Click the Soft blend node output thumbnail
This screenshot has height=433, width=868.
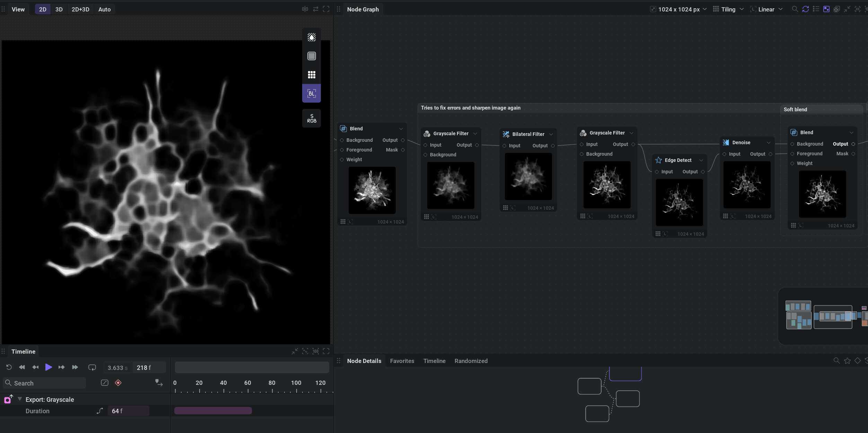click(822, 194)
